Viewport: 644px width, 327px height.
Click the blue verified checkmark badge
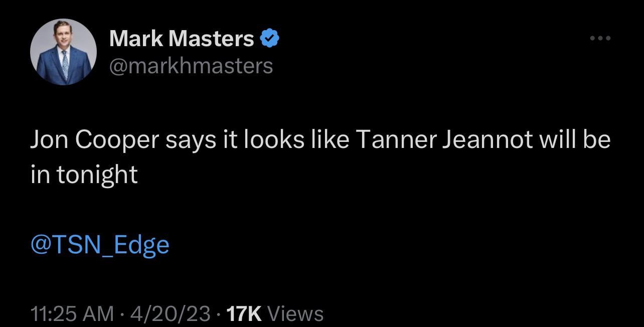[x=270, y=39]
